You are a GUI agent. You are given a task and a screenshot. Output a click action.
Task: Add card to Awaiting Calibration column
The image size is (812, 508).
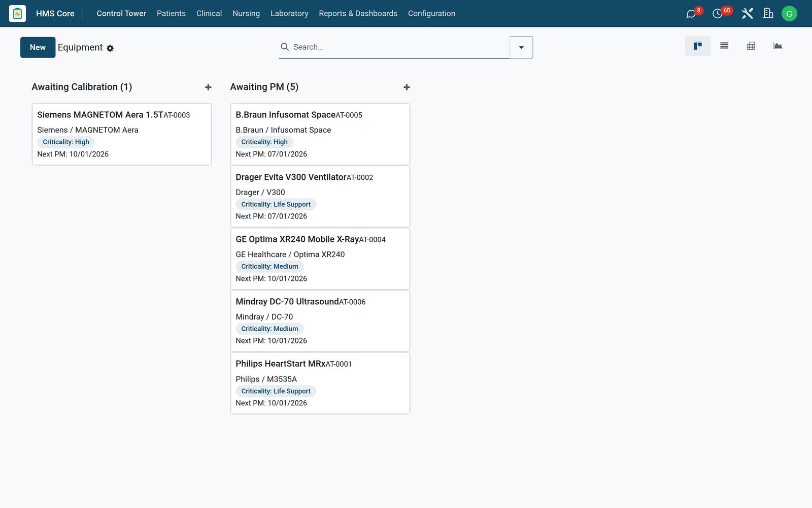(x=208, y=87)
